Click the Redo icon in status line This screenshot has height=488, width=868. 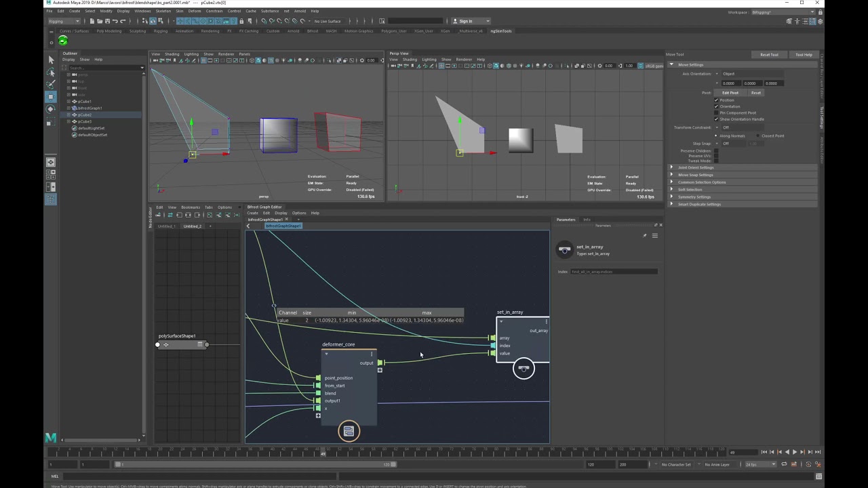coord(122,21)
